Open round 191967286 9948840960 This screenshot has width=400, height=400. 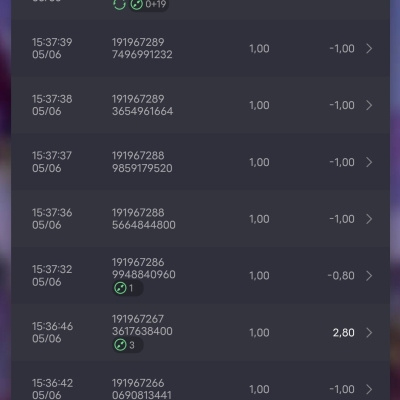pyautogui.click(x=144, y=268)
